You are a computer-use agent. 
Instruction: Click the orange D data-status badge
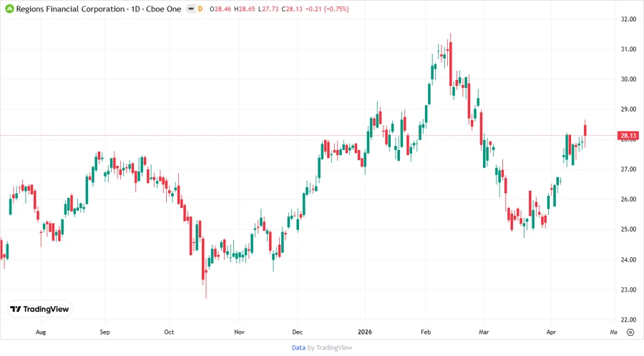click(200, 9)
